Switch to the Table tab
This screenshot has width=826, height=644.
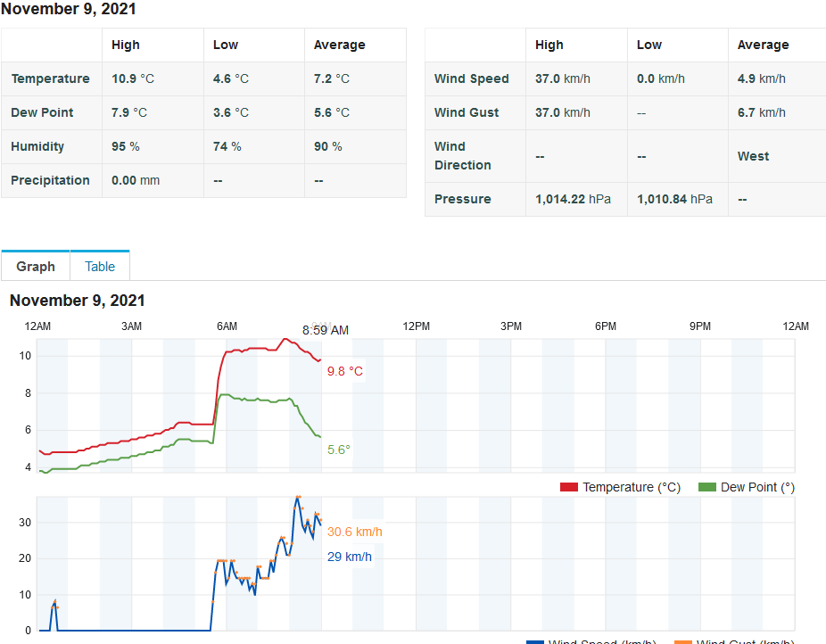pos(100,267)
